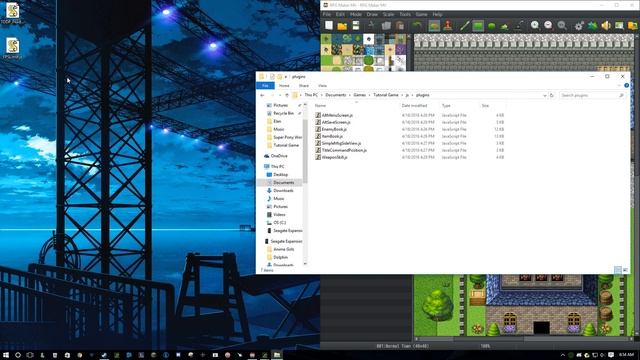Click Explorer Back navigation arrow
The width and height of the screenshot is (640, 360).
262,95
